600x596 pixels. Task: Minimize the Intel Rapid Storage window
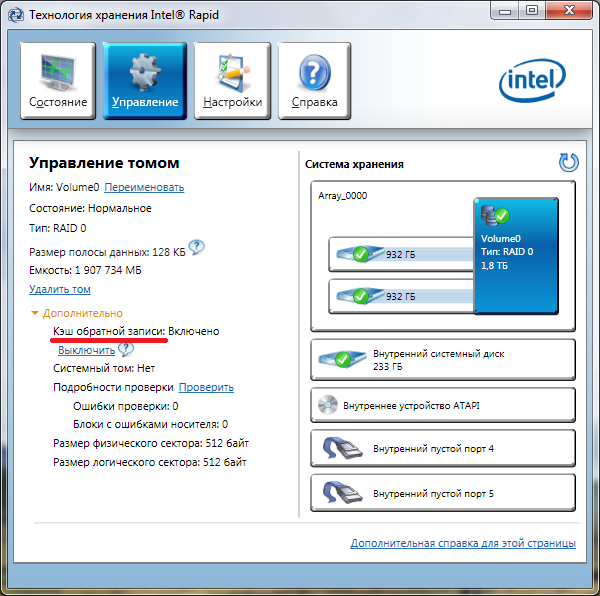(505, 11)
